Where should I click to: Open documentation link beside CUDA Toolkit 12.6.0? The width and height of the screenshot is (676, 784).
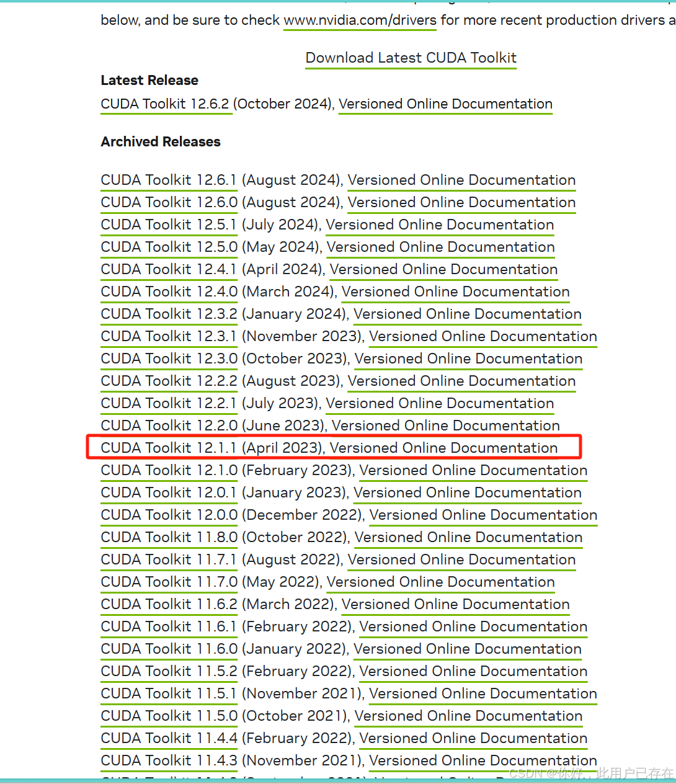pos(462,202)
